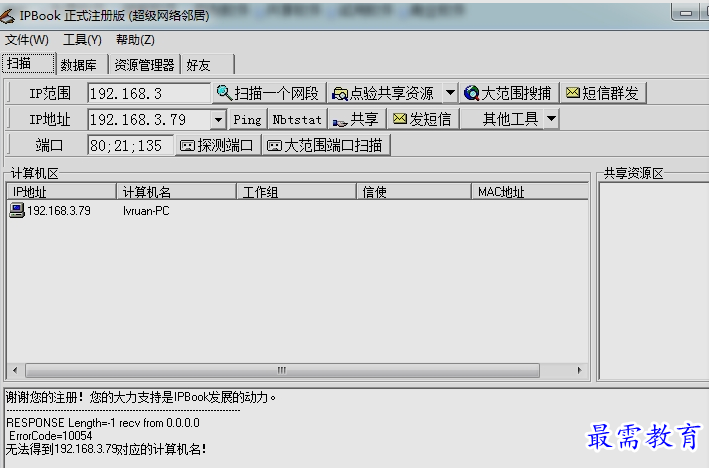Click the port icon of 探测端口
Viewport: 709px width, 468px height.
coord(187,146)
